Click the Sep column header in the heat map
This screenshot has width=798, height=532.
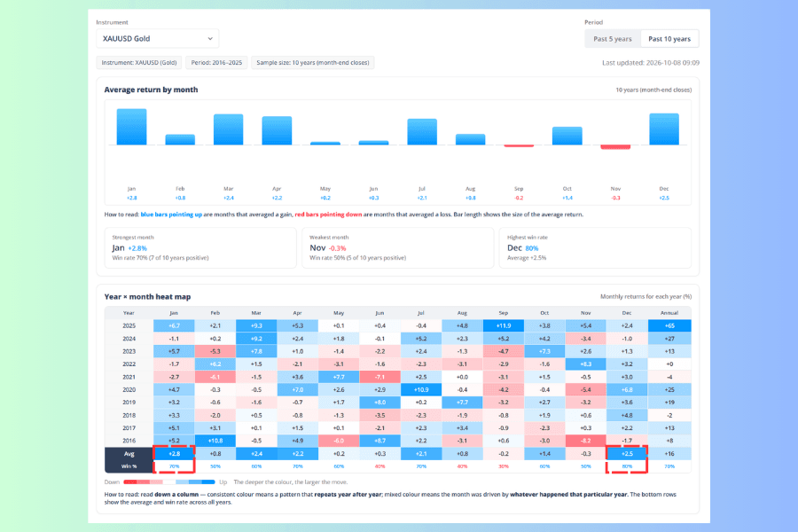click(x=504, y=313)
